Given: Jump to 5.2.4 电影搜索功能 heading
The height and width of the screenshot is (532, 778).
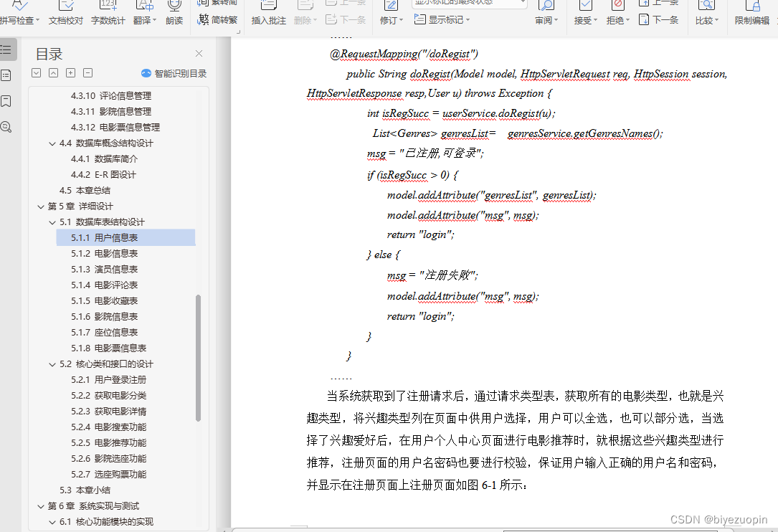Looking at the screenshot, I should click(x=109, y=427).
